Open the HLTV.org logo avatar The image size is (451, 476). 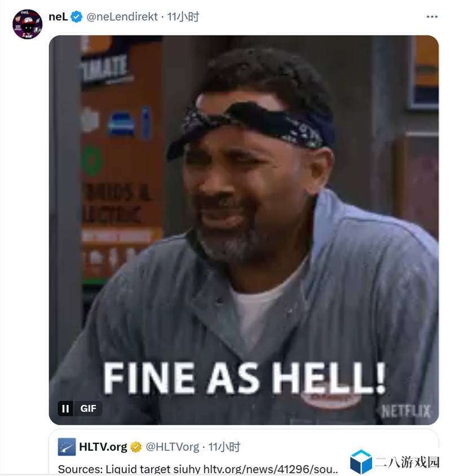[67, 447]
